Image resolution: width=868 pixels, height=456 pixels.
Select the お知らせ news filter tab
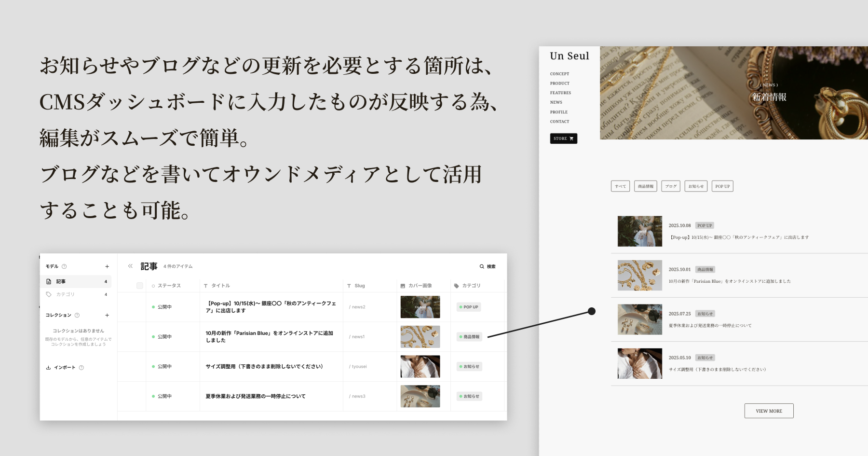coord(696,186)
